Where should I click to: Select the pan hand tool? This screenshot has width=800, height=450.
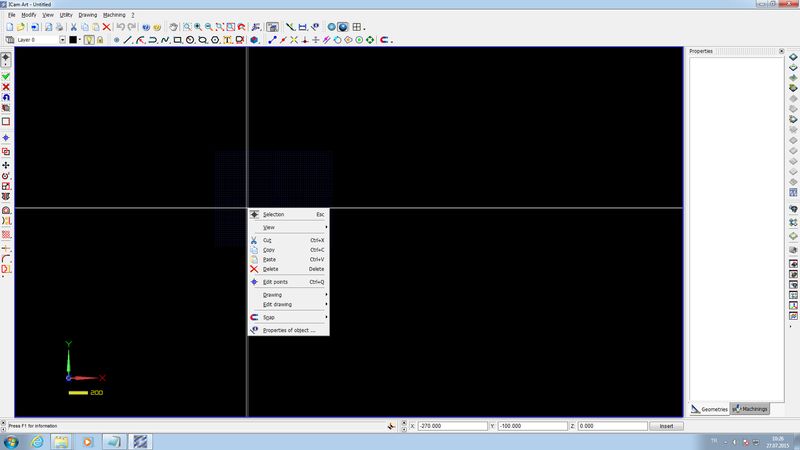point(174,27)
